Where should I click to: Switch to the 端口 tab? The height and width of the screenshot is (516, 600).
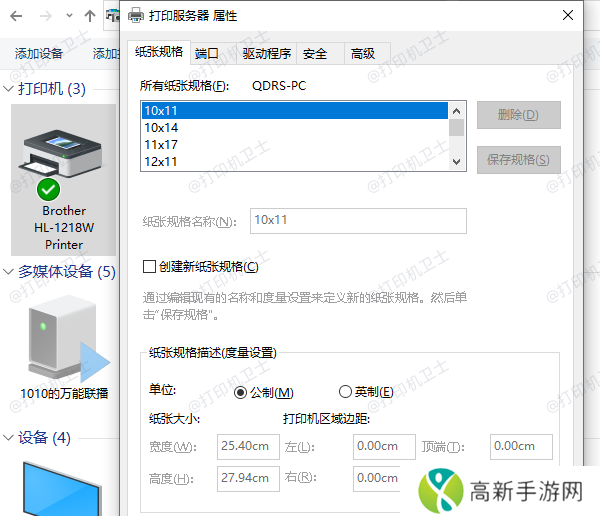(x=207, y=54)
